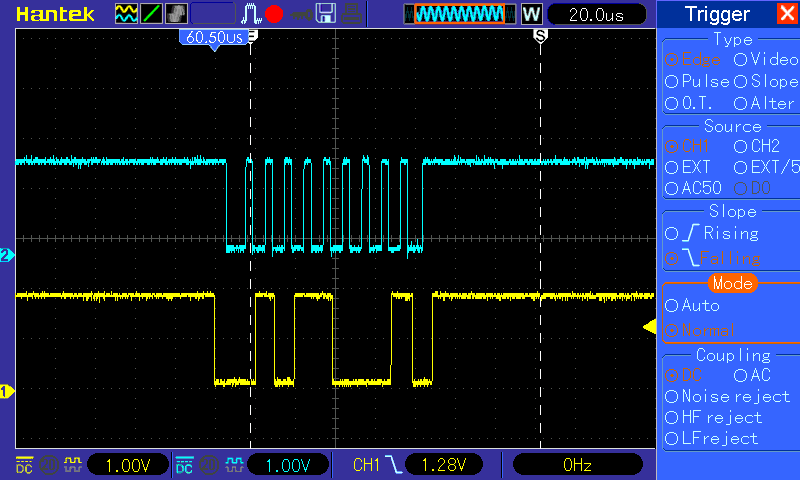Click the pulse trigger icon beside record
This screenshot has width=800, height=480.
pyautogui.click(x=251, y=14)
